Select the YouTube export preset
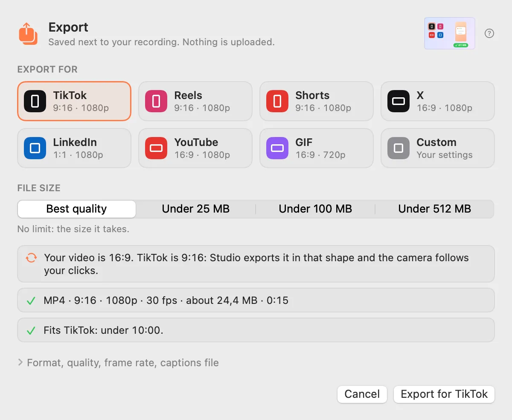Screen dimensions: 512x420 (x=195, y=148)
